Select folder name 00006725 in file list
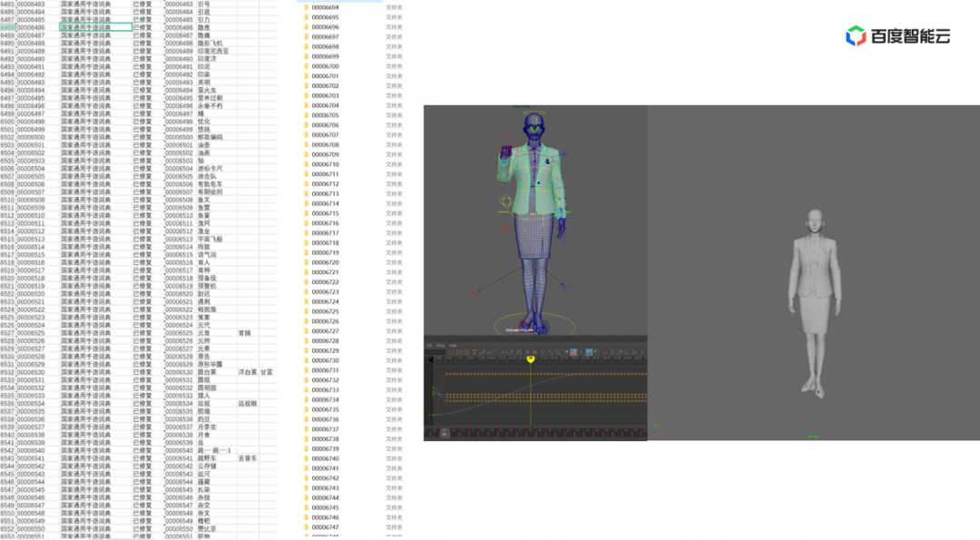This screenshot has height=540, width=980. [325, 311]
